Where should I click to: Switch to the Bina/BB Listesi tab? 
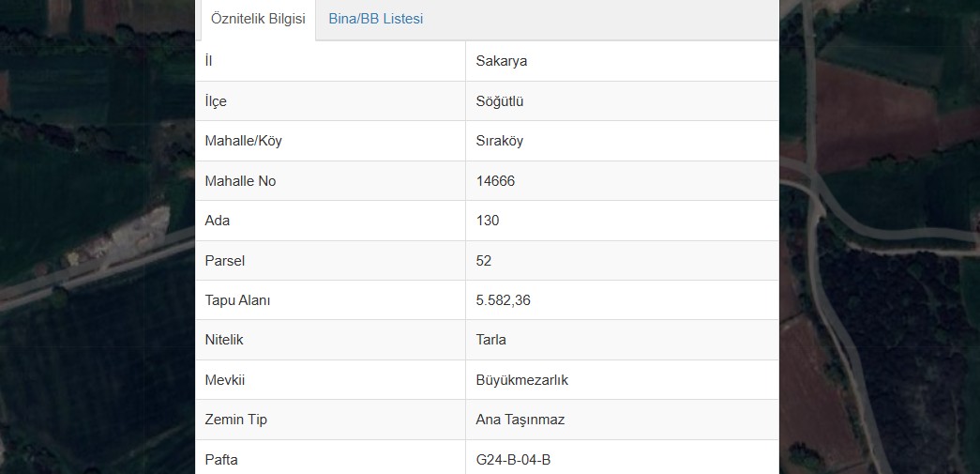(x=376, y=19)
